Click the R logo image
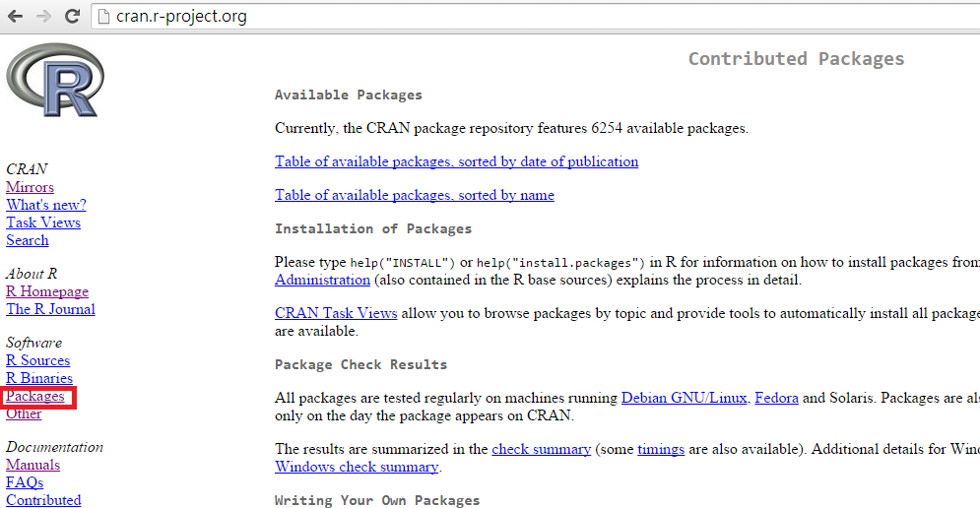980x508 pixels. pos(54,81)
